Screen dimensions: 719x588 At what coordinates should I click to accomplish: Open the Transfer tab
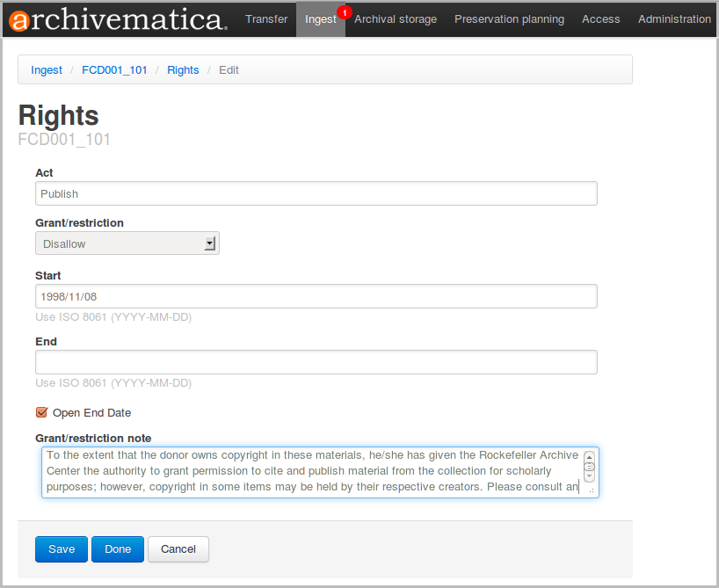266,19
